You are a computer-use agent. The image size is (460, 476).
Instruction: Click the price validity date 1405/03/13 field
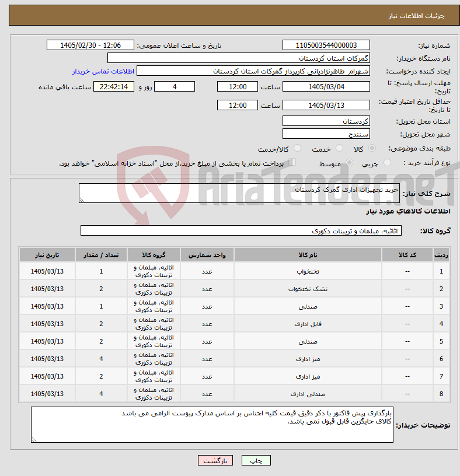pos(326,106)
